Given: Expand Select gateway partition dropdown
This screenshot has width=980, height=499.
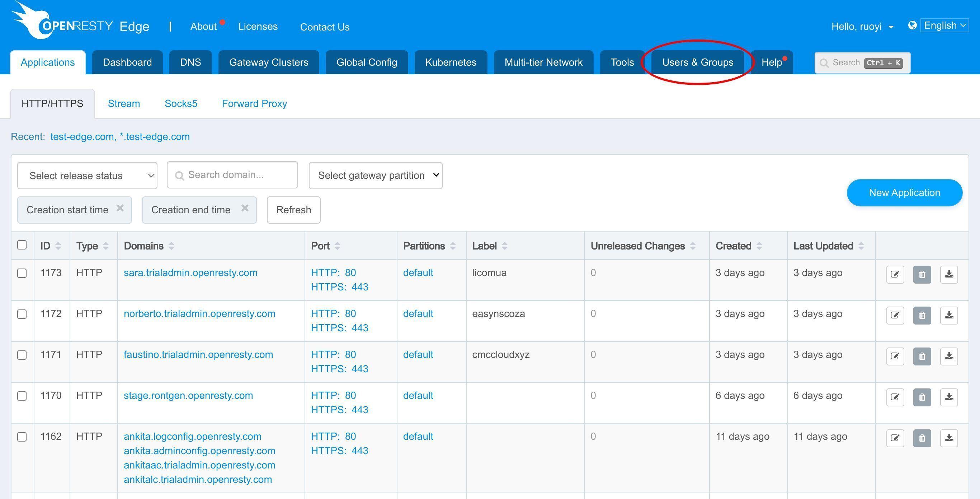Looking at the screenshot, I should point(376,176).
